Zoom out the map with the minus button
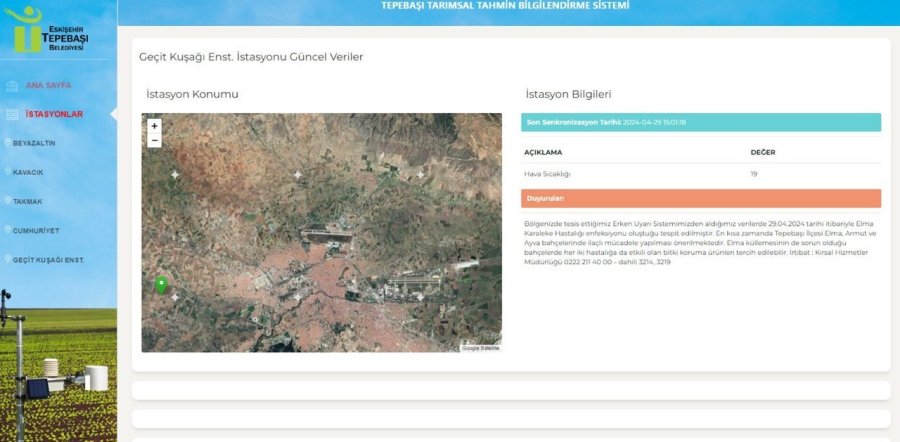This screenshot has height=442, width=900. (x=154, y=141)
